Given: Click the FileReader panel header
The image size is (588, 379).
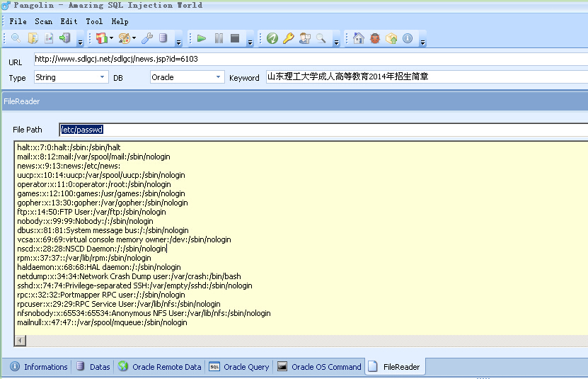Looking at the screenshot, I should 295,101.
